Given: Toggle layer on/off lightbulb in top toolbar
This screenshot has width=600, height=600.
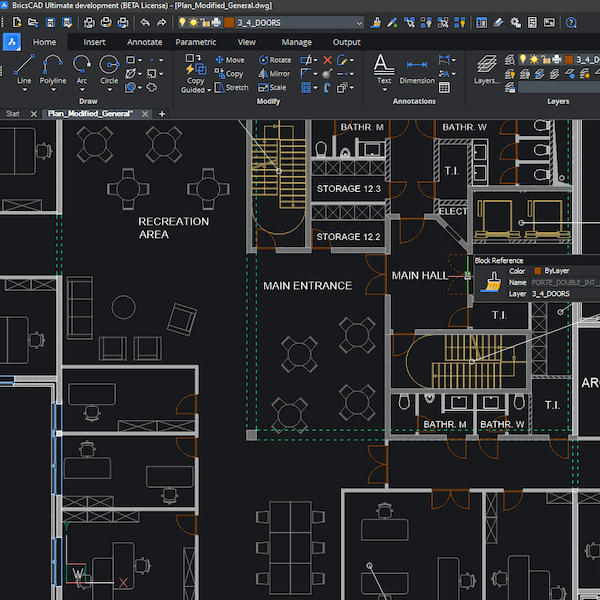Looking at the screenshot, I should (x=183, y=22).
